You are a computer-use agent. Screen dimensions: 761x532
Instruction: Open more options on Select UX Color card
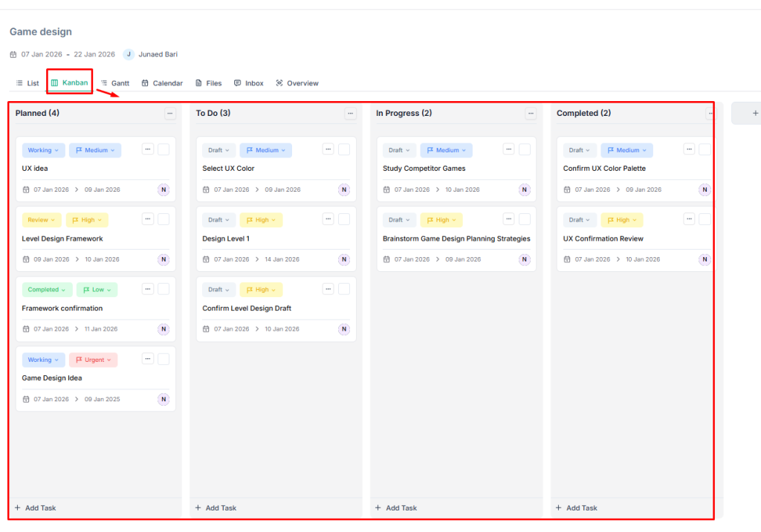328,149
